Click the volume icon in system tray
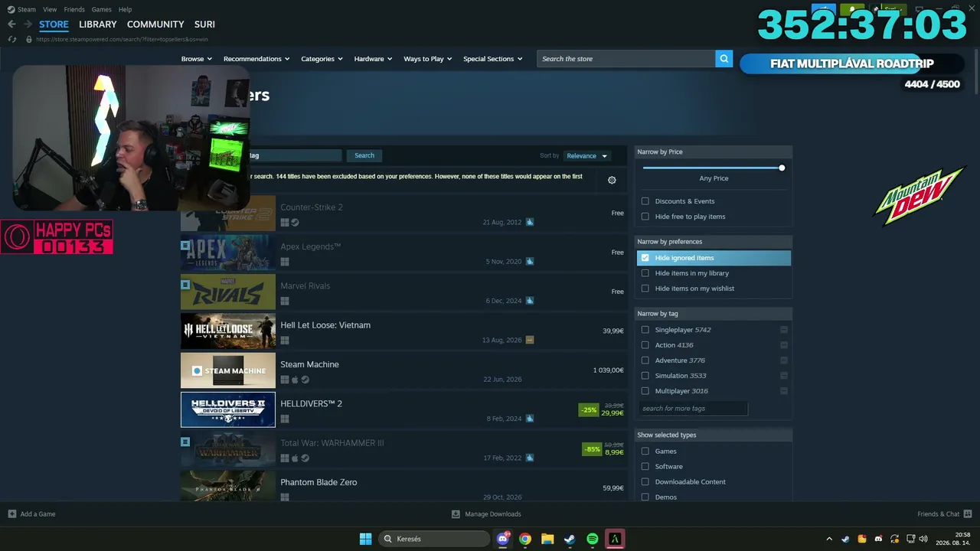The height and width of the screenshot is (551, 980). pyautogui.click(x=923, y=539)
